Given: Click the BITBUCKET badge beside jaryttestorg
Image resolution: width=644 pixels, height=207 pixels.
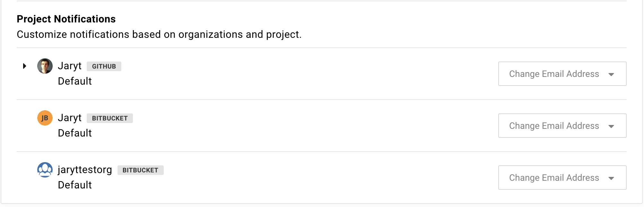Looking at the screenshot, I should [x=140, y=170].
